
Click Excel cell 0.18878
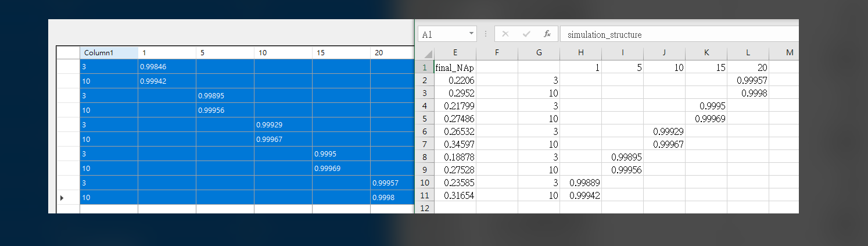coord(455,156)
